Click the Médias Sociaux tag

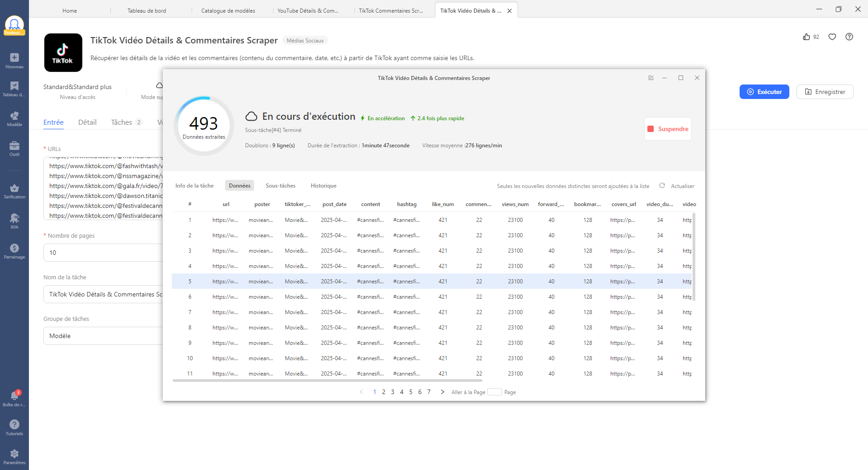[305, 41]
